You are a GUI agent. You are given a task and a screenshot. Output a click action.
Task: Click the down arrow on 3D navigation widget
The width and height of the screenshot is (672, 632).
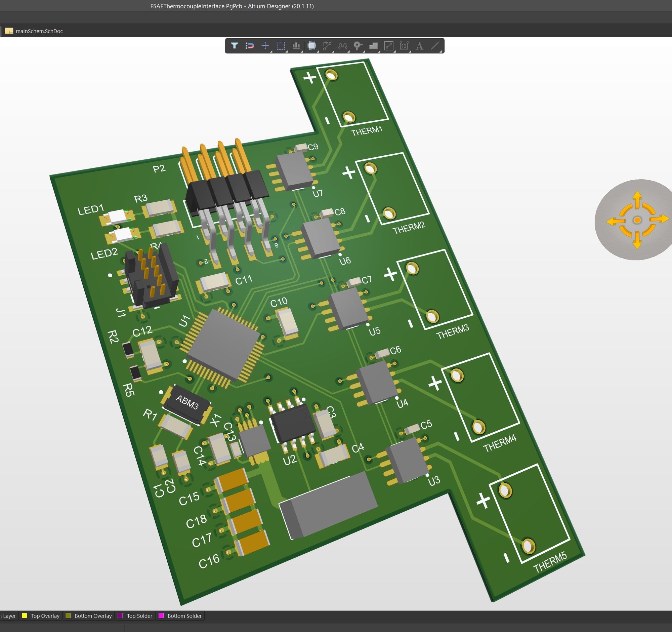637,241
